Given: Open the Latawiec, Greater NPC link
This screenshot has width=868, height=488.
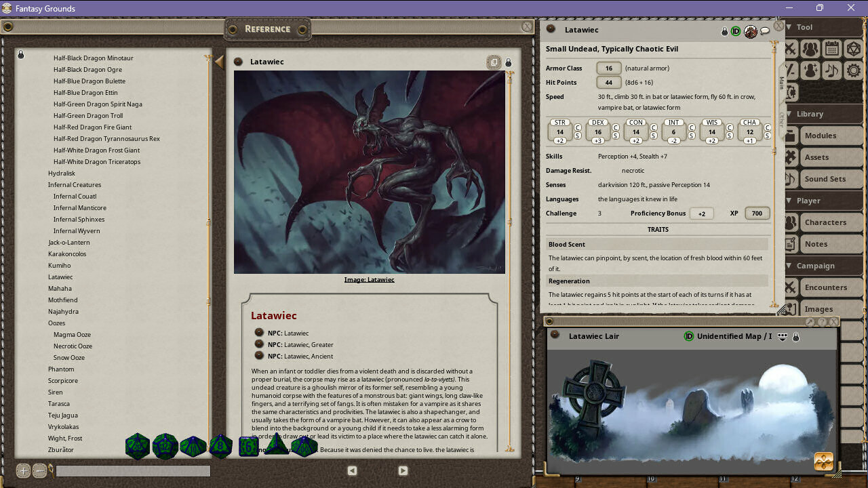Looking at the screenshot, I should (309, 345).
